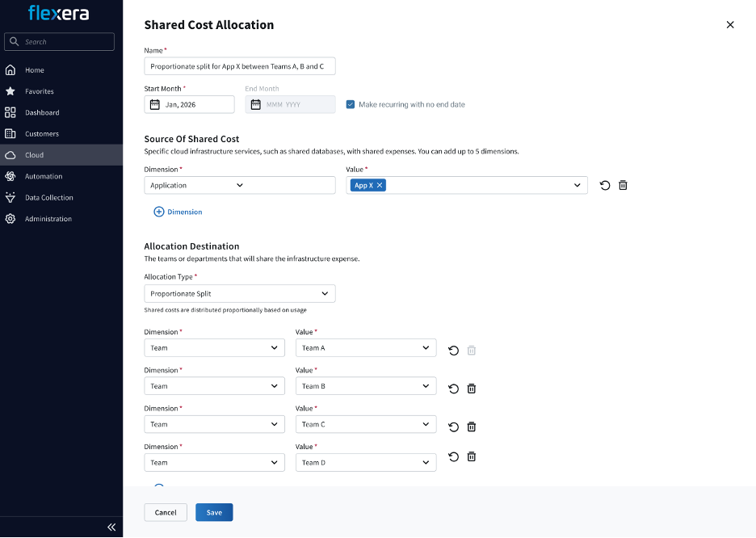Click the Automation icon in sidebar
This screenshot has width=756, height=538.
(10, 176)
